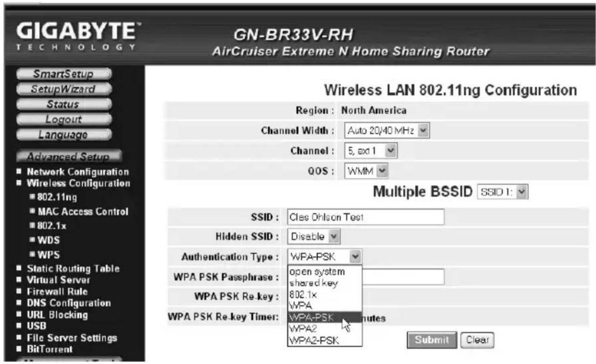This screenshot has height=364, width=596.
Task: Open Virtual Server menu
Action: (x=58, y=280)
